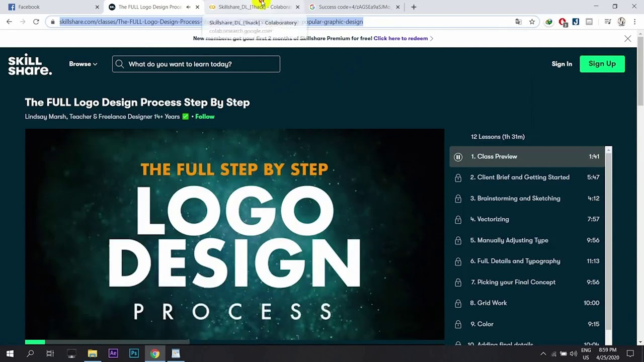644x362 pixels.
Task: Open lesson 8 Grid Work
Action: coord(489,303)
